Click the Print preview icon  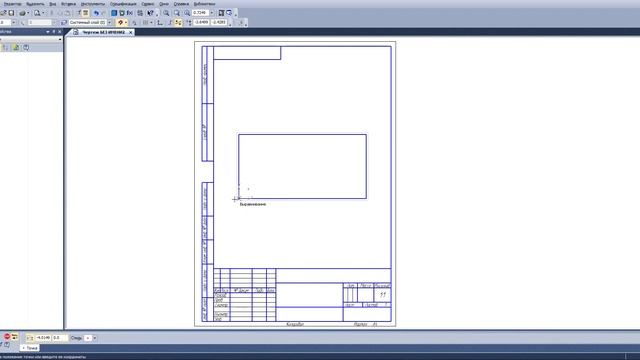37,13
